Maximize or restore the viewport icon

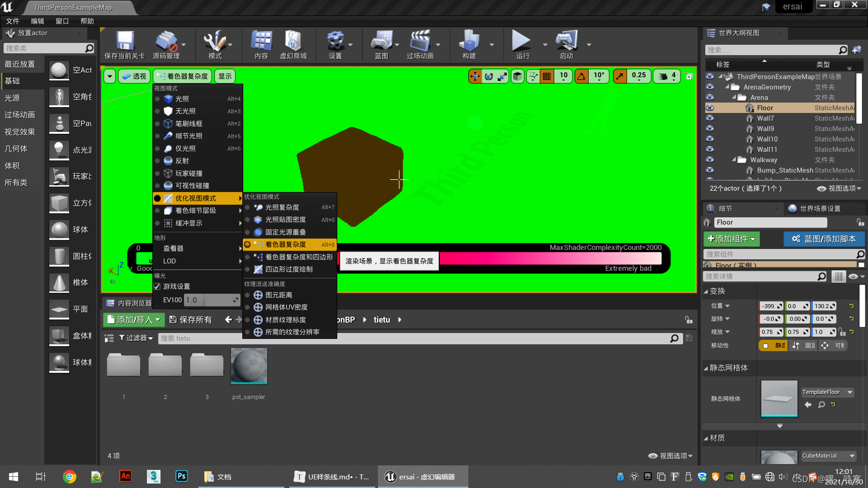coord(689,76)
